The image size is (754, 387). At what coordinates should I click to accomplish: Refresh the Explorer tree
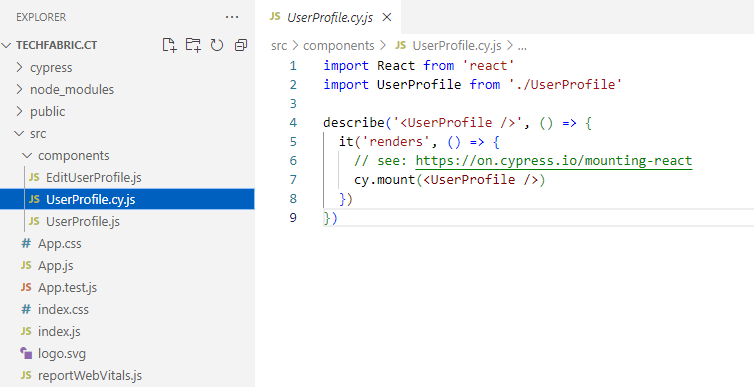coord(217,45)
